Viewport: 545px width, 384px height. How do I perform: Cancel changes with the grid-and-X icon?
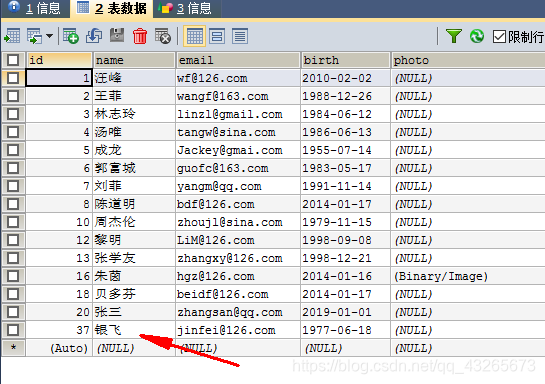(163, 36)
